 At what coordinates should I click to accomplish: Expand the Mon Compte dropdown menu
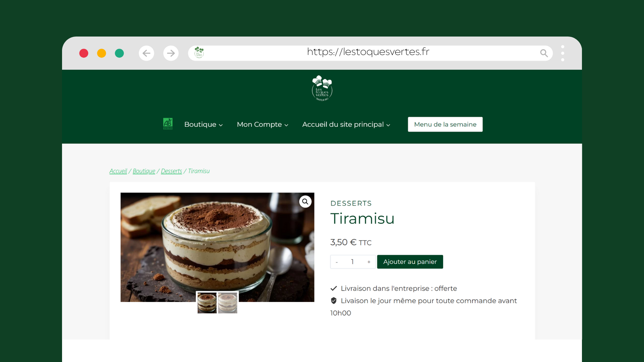(x=263, y=124)
